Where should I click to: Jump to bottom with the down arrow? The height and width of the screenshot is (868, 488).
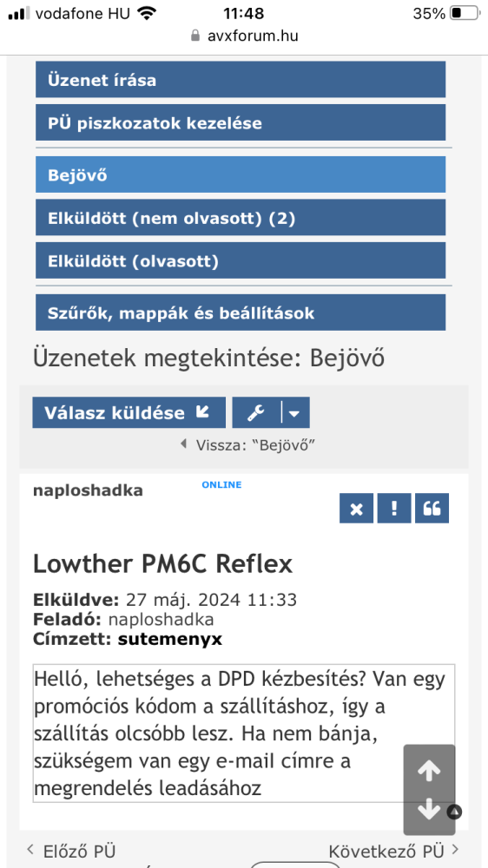click(x=429, y=809)
